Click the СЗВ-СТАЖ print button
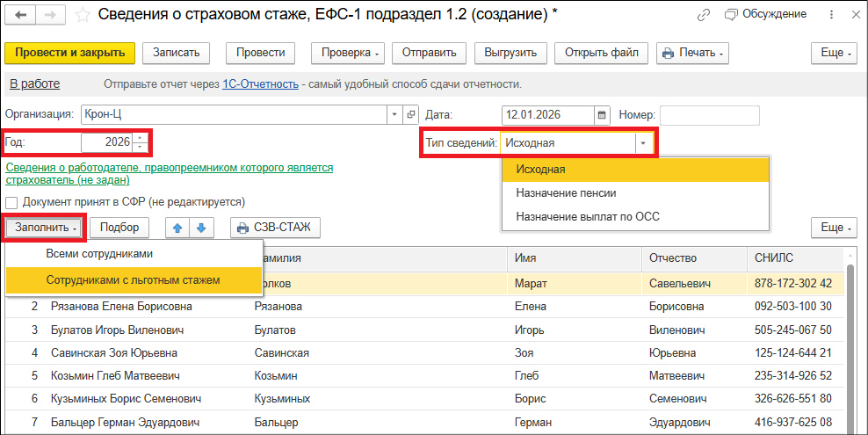The image size is (868, 435). click(x=276, y=228)
